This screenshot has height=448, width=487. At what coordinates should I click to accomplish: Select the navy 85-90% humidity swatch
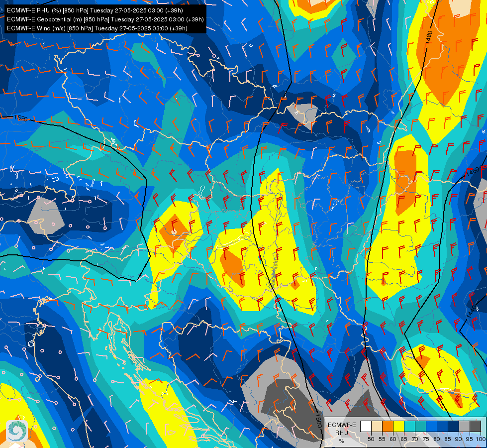coord(454,426)
